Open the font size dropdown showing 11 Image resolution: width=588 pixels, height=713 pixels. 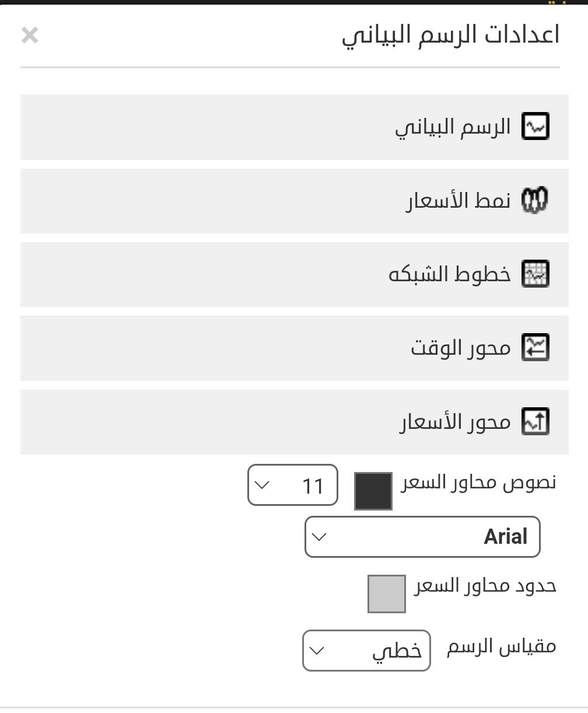coord(292,485)
